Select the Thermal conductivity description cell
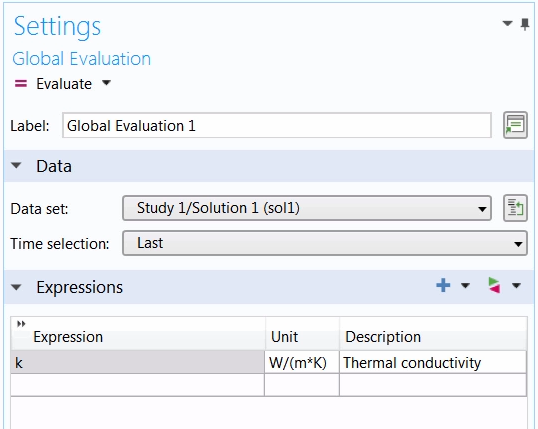 433,362
